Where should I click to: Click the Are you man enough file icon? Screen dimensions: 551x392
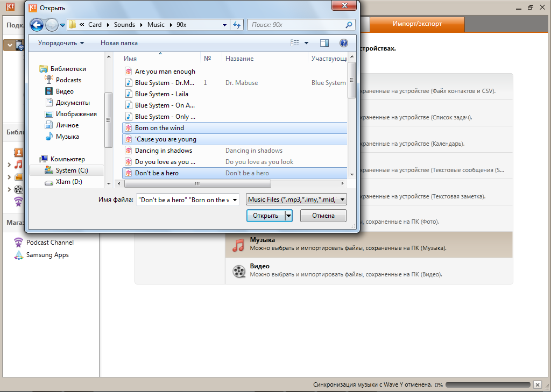[129, 72]
